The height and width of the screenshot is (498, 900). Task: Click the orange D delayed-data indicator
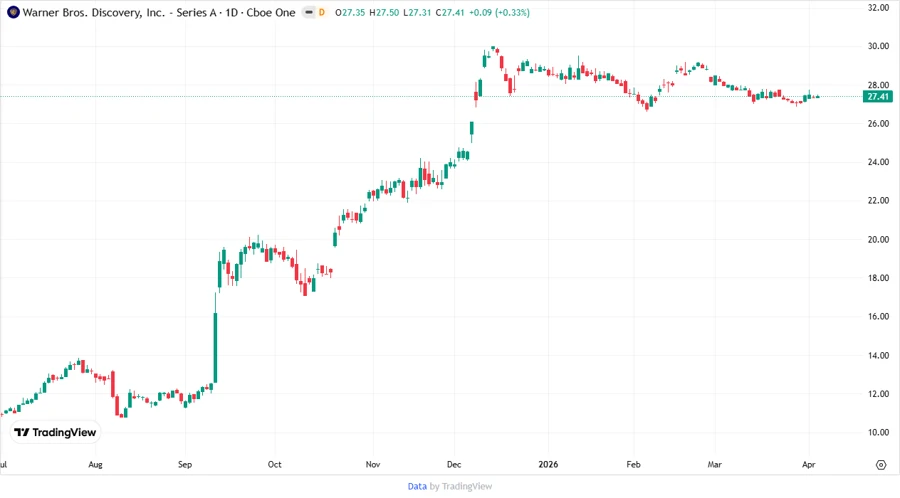[x=321, y=13]
